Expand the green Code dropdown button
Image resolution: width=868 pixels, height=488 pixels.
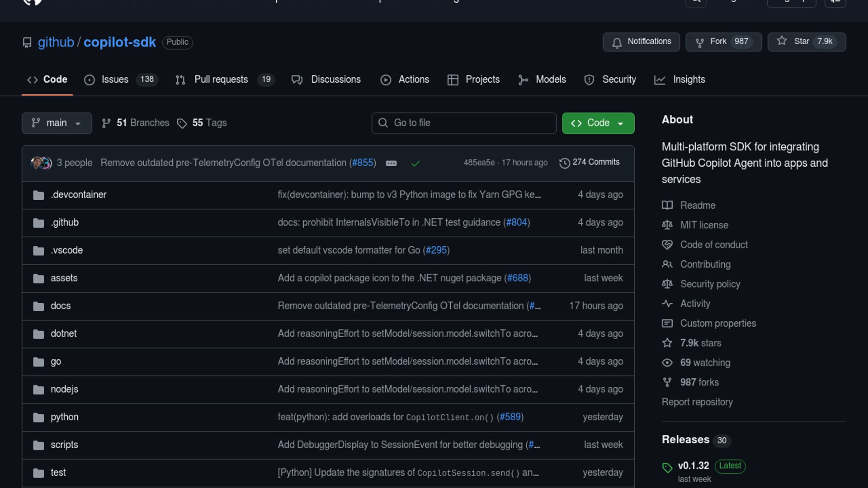tap(598, 123)
